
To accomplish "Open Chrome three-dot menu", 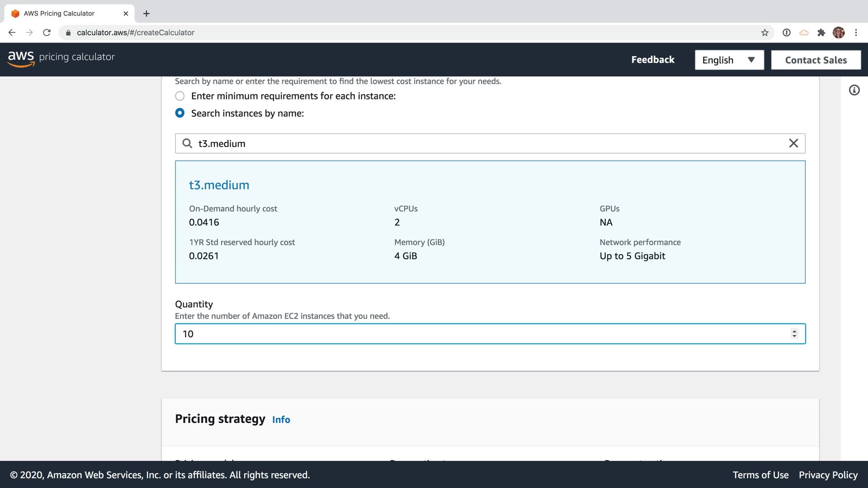I will point(856,33).
